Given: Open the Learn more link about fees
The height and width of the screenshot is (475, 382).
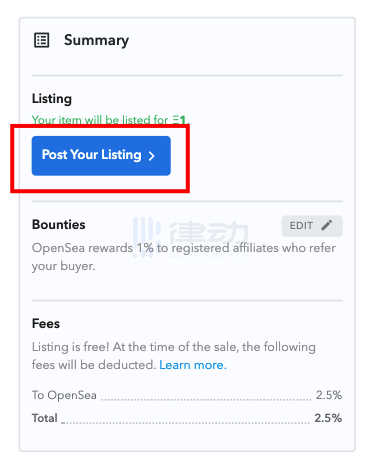Looking at the screenshot, I should coord(193,365).
